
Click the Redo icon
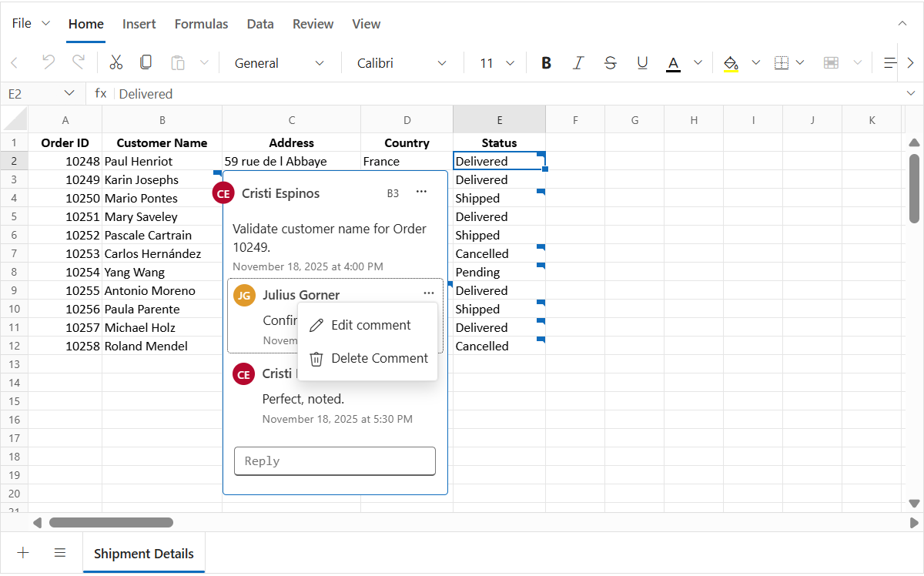coord(78,63)
